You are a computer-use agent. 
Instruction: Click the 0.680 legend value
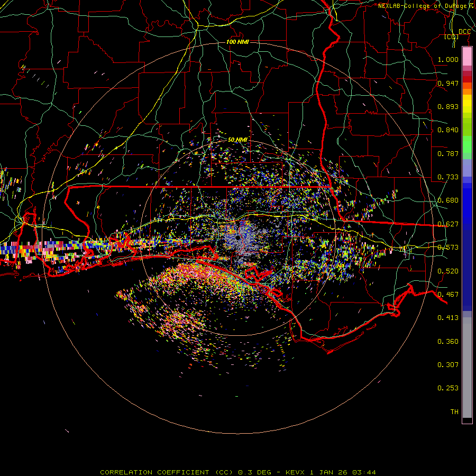(x=448, y=200)
